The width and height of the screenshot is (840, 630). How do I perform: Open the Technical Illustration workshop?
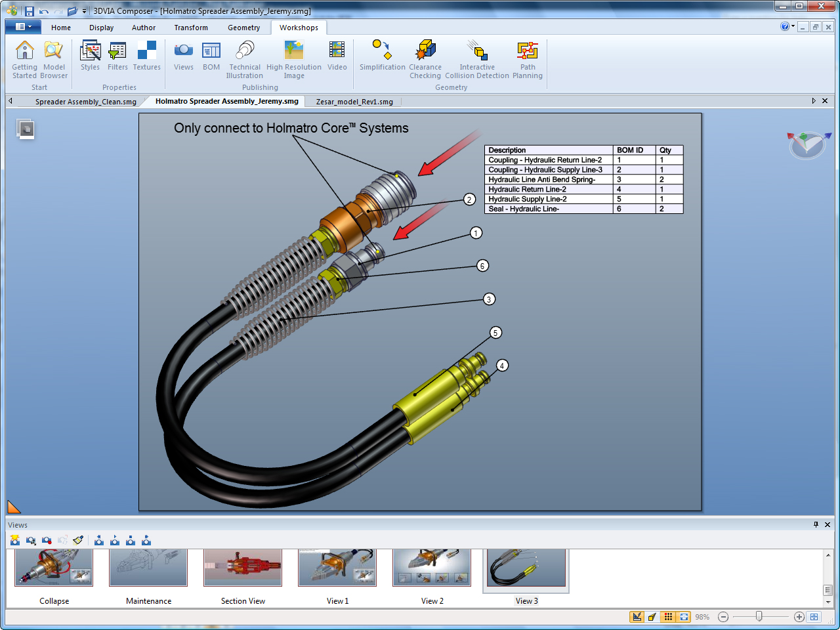(245, 59)
